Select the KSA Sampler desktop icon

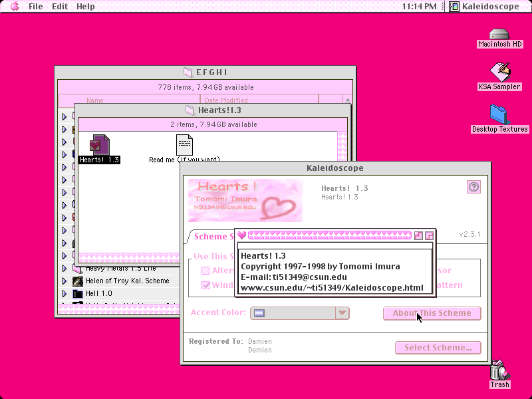(499, 72)
